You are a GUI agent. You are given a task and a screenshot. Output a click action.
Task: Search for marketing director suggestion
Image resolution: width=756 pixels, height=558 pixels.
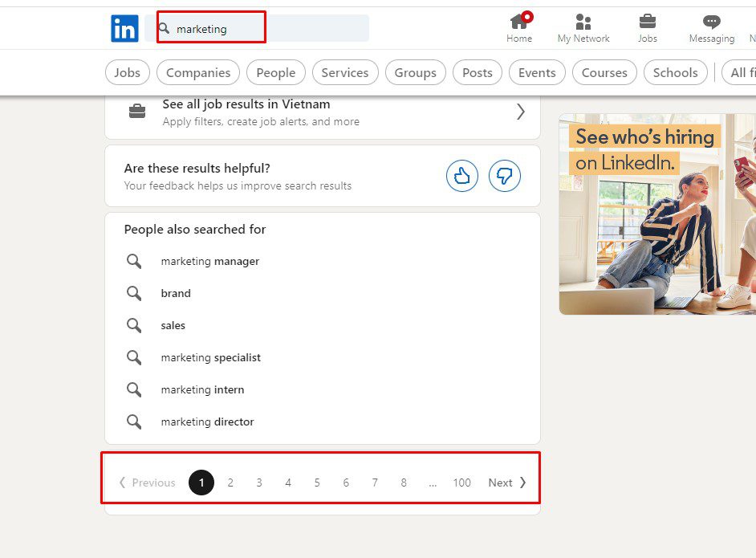[207, 422]
